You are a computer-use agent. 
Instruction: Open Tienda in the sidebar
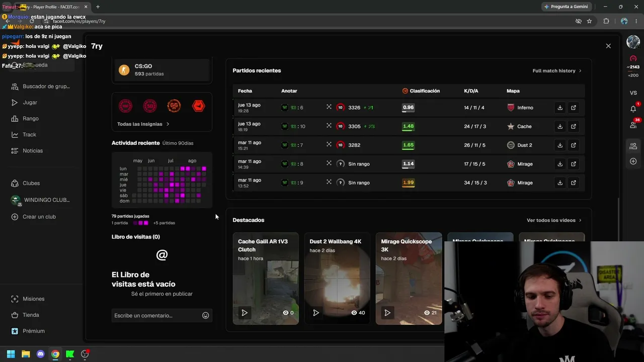(x=40, y=315)
